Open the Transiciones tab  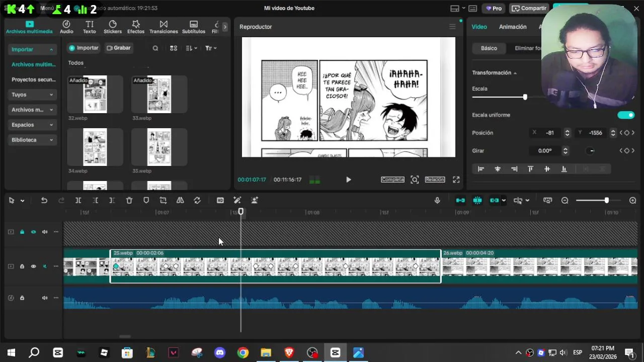pyautogui.click(x=164, y=27)
